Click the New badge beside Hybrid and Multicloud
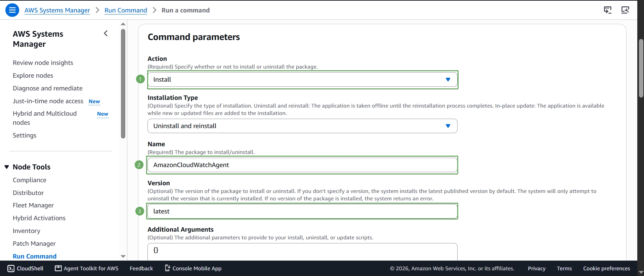This screenshot has width=644, height=276. coord(102,114)
